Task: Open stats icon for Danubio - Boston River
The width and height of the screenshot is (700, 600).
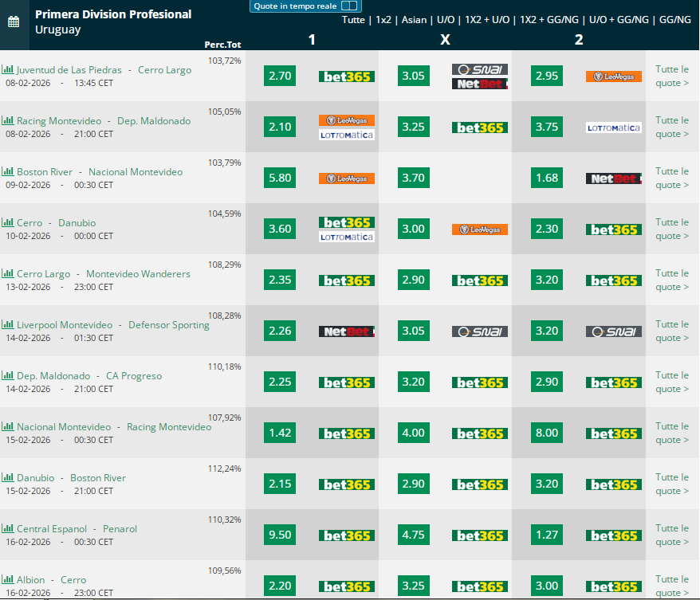Action: 8,476
